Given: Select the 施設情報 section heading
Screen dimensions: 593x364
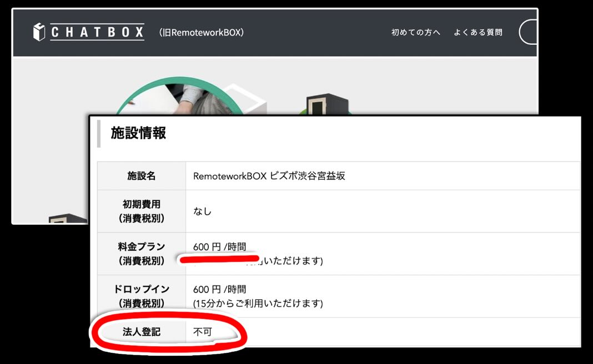Looking at the screenshot, I should point(138,133).
